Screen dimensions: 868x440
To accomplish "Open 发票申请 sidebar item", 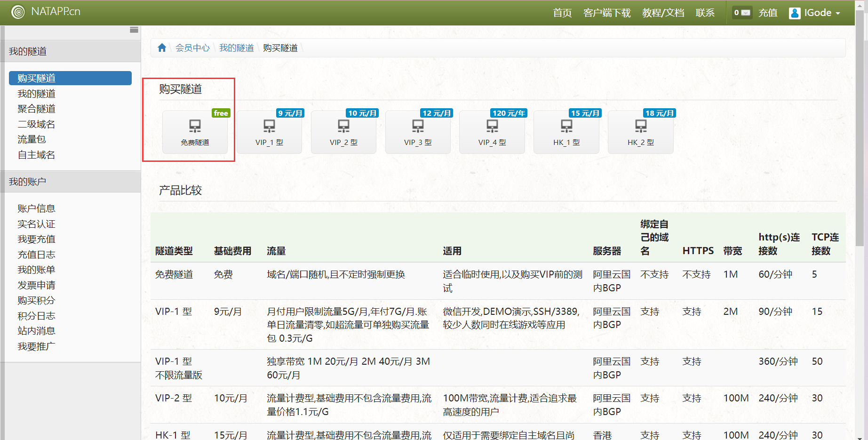I will [x=37, y=285].
